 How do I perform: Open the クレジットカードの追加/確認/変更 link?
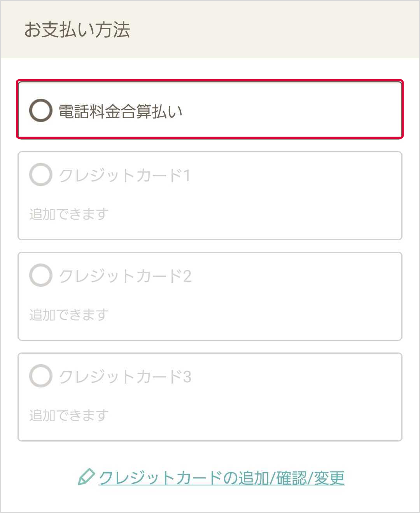pos(221,478)
